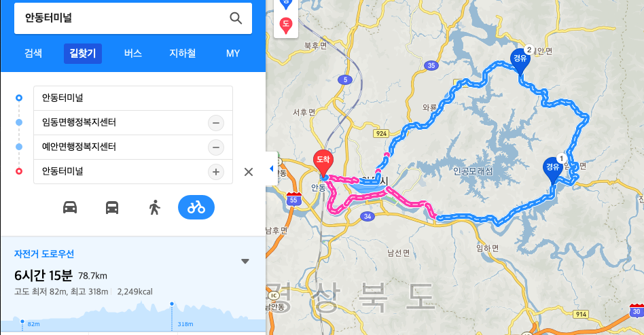Viewport: 644px width, 335px height.
Task: Select walking mode icon
Action: (154, 207)
